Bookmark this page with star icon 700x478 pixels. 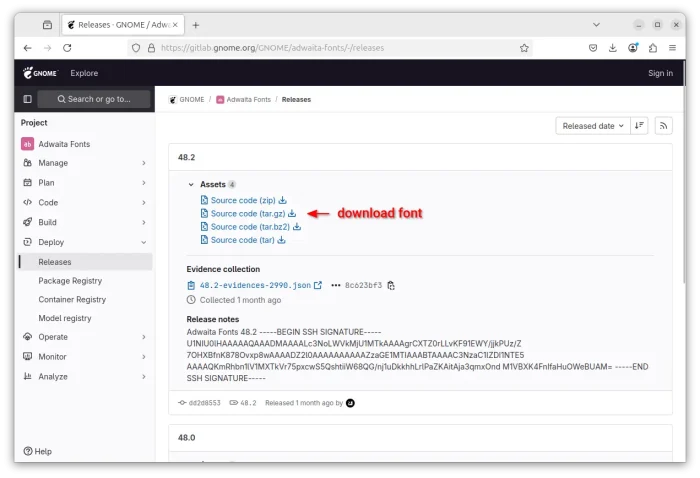click(x=524, y=48)
